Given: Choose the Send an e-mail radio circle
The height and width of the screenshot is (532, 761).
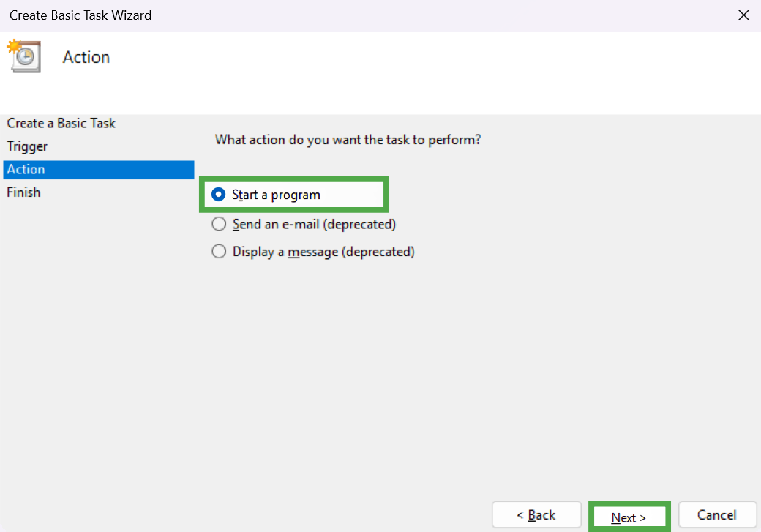Looking at the screenshot, I should point(219,224).
